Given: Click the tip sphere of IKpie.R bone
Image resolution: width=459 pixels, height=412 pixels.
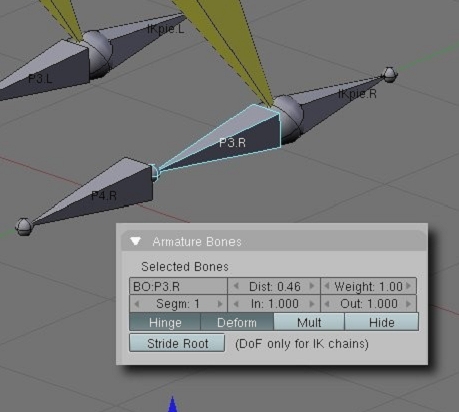Looking at the screenshot, I should pyautogui.click(x=389, y=75).
